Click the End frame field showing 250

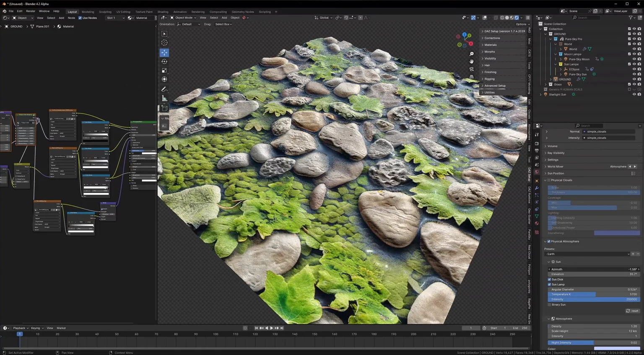point(520,328)
